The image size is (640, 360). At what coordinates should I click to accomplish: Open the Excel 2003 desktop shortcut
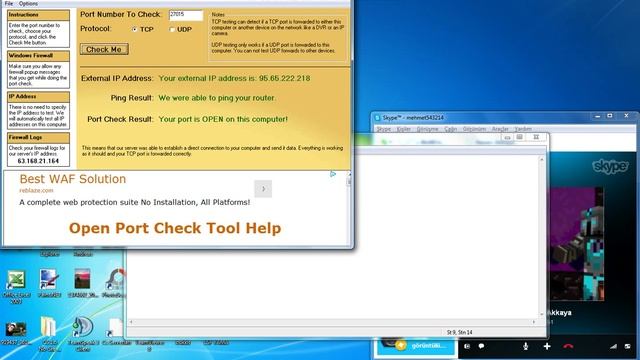[x=16, y=287]
